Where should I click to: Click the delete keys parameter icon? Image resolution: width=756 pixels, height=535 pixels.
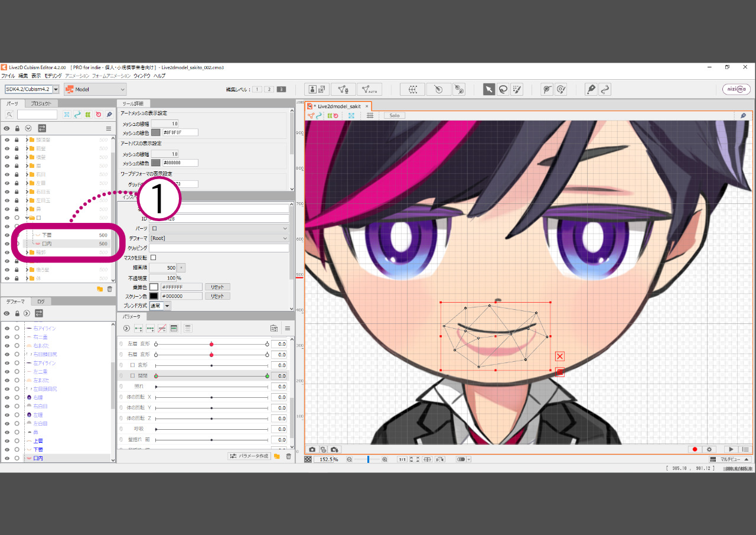(x=162, y=328)
